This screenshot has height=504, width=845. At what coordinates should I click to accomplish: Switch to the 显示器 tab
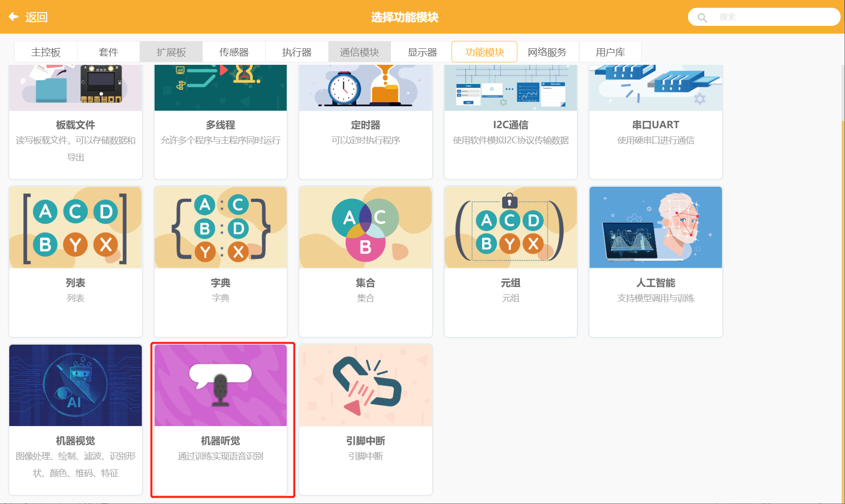coord(422,52)
